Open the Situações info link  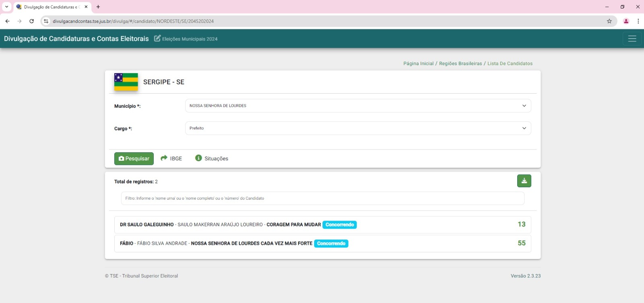[212, 158]
